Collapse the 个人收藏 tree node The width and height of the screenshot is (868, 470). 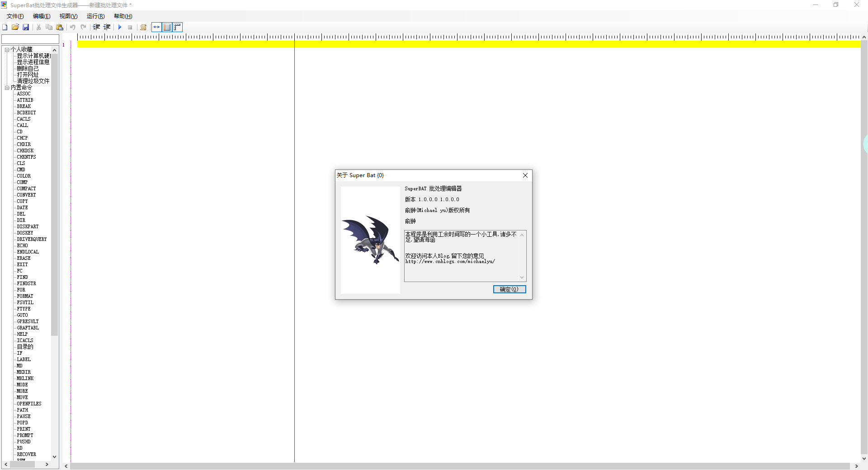click(x=7, y=50)
